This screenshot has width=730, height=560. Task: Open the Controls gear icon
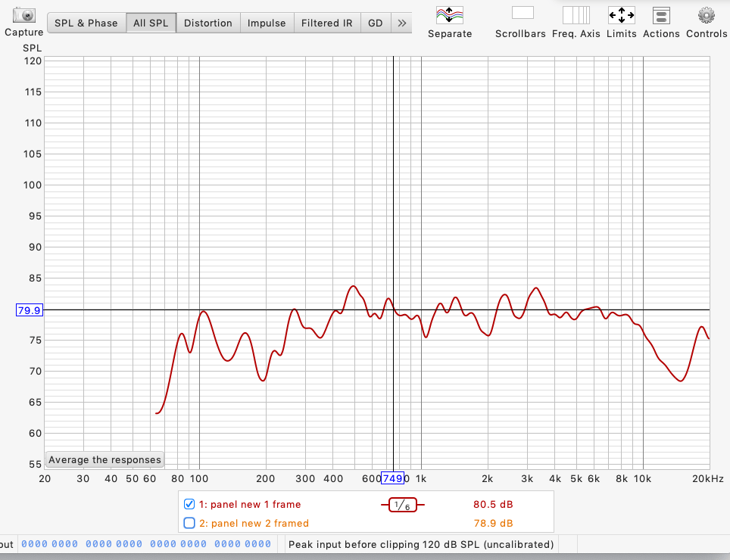pyautogui.click(x=707, y=15)
